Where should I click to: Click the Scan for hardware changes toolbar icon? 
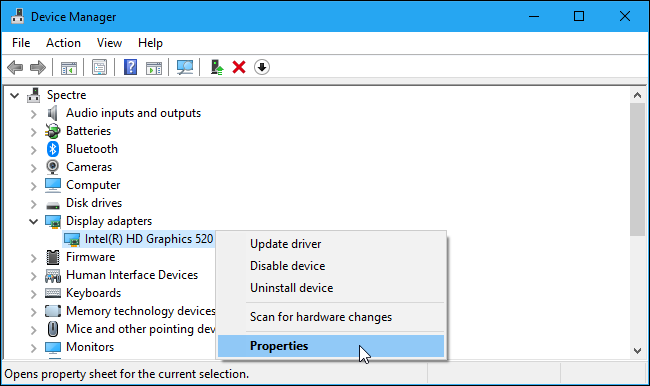pos(185,67)
